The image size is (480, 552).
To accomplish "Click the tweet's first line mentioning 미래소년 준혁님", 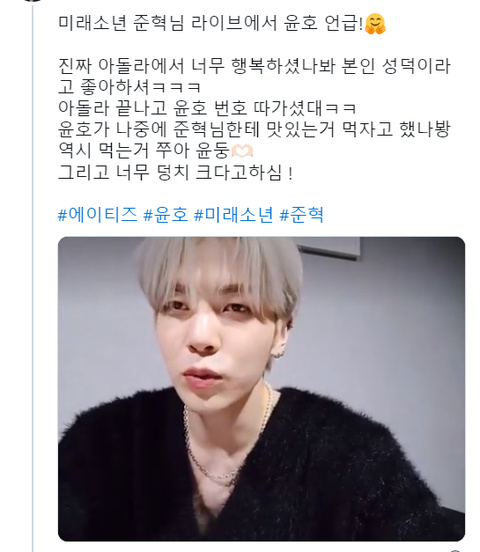I will point(222,24).
